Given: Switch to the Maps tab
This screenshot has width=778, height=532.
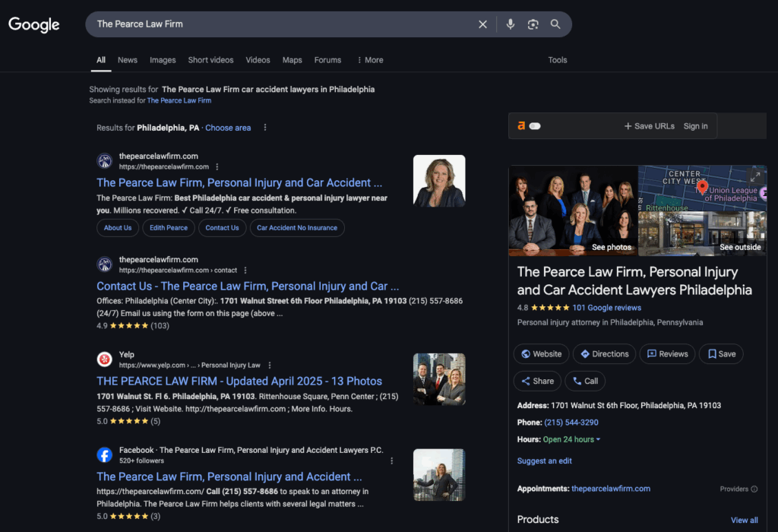Looking at the screenshot, I should [292, 60].
